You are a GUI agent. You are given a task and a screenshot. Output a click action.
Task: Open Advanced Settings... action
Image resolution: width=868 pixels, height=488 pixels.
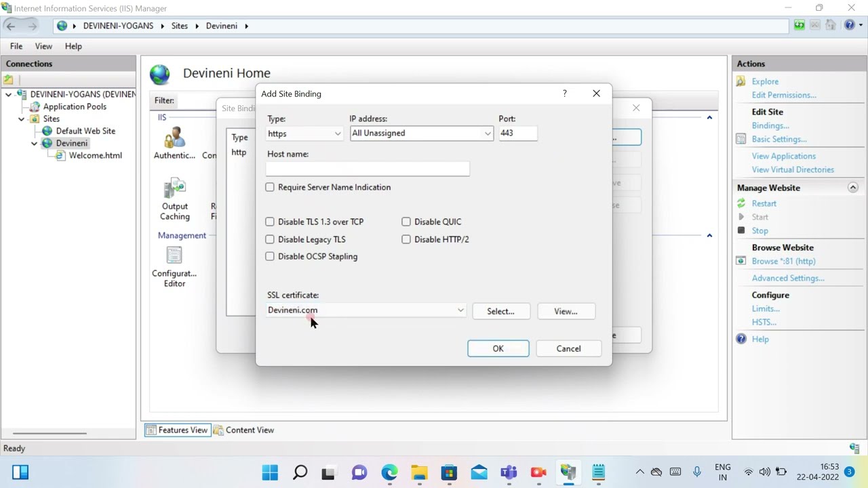tap(788, 278)
